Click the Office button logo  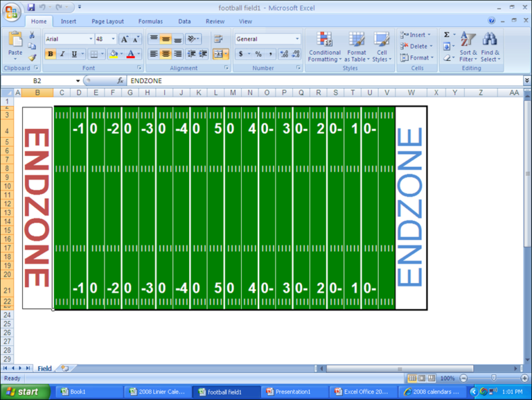tap(12, 12)
